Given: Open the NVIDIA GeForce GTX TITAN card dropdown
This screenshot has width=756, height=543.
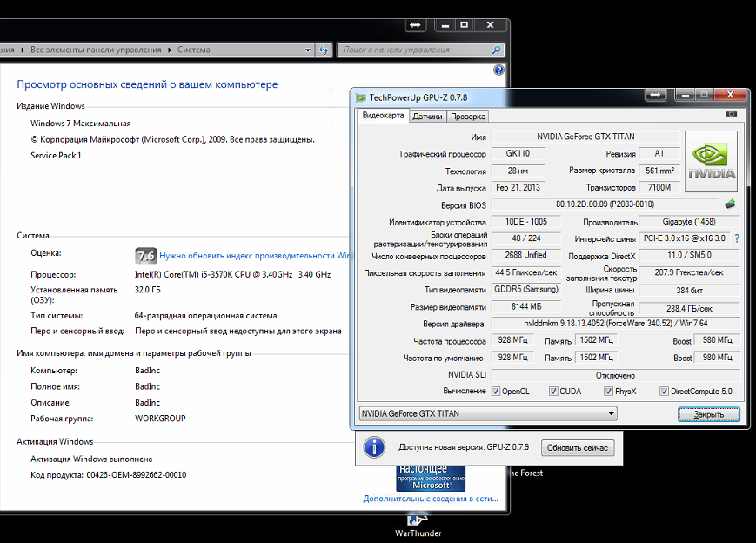Looking at the screenshot, I should click(x=488, y=413).
